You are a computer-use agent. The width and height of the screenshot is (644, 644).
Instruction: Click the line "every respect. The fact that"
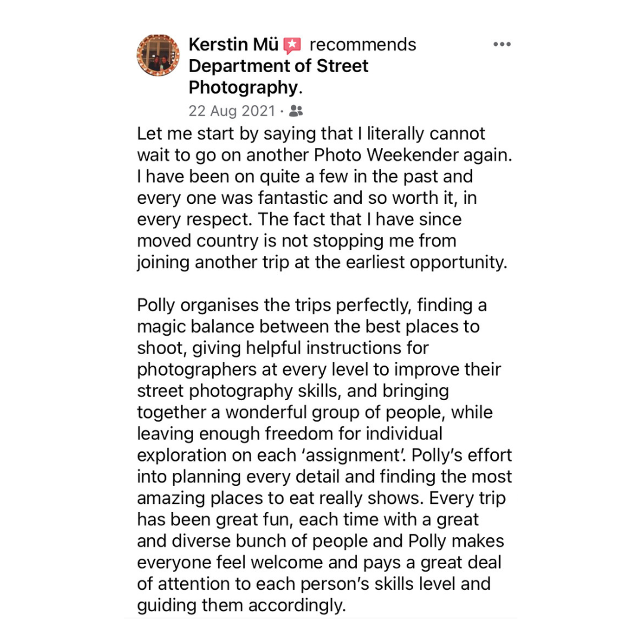299,219
